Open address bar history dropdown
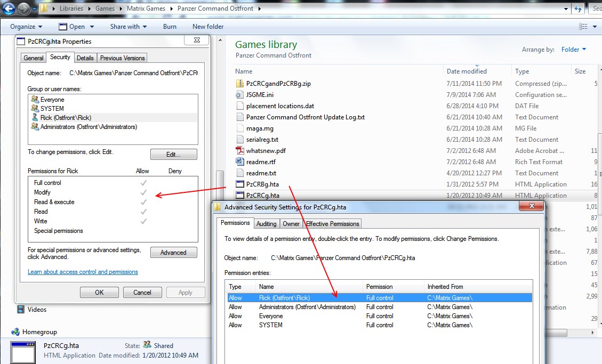The height and width of the screenshot is (364, 602). click(x=566, y=9)
